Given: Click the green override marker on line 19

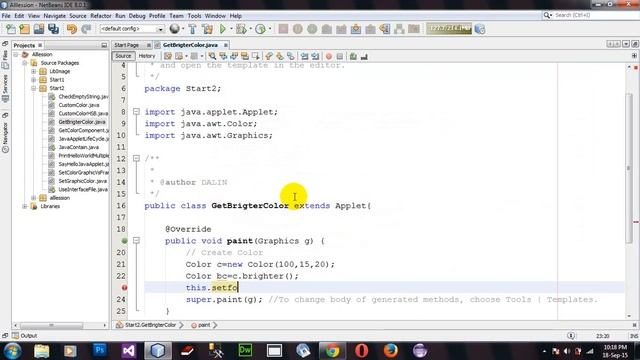Looking at the screenshot, I should pyautogui.click(x=124, y=241).
